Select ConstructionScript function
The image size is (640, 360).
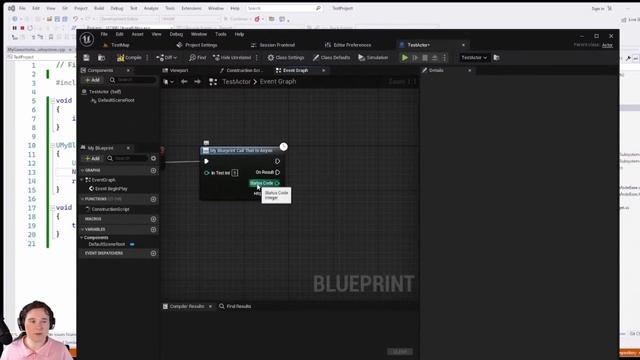point(107,209)
